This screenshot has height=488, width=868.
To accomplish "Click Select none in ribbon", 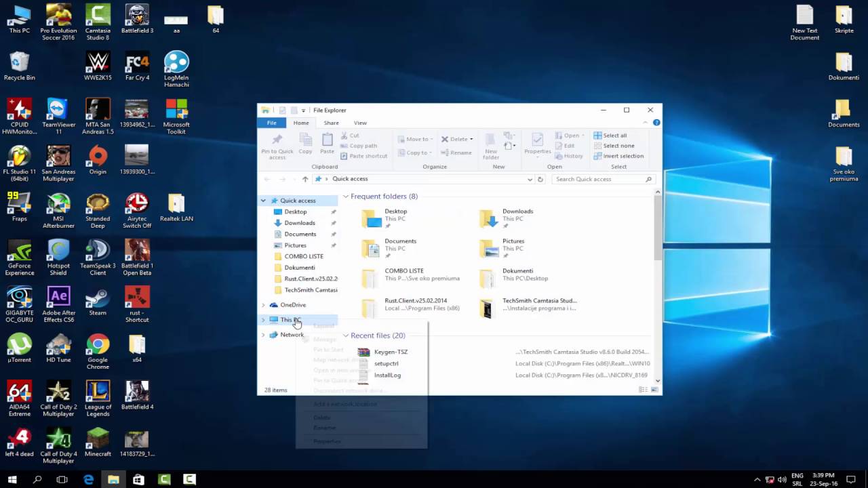I will [614, 146].
